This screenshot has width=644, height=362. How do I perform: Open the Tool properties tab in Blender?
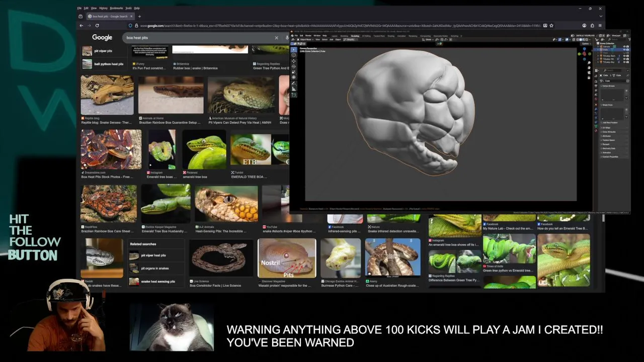pos(596,76)
